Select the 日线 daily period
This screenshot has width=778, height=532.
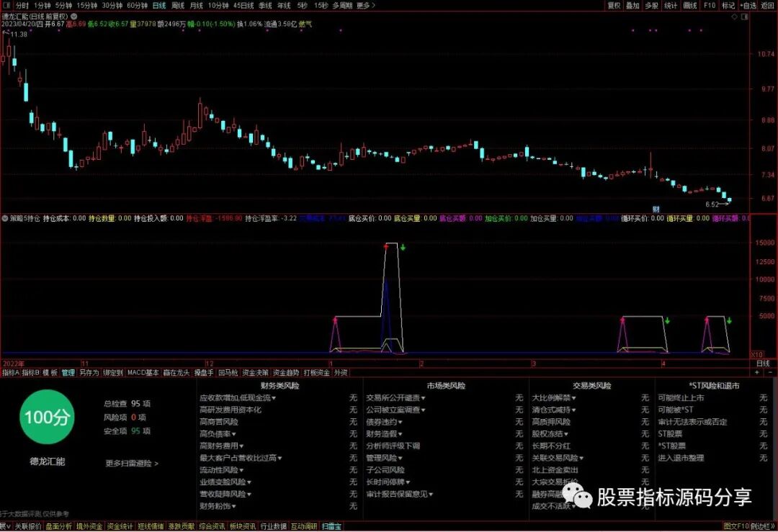click(159, 6)
